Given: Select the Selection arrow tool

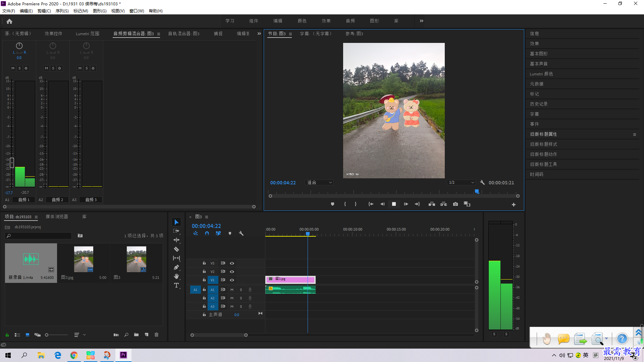Looking at the screenshot, I should [x=176, y=222].
